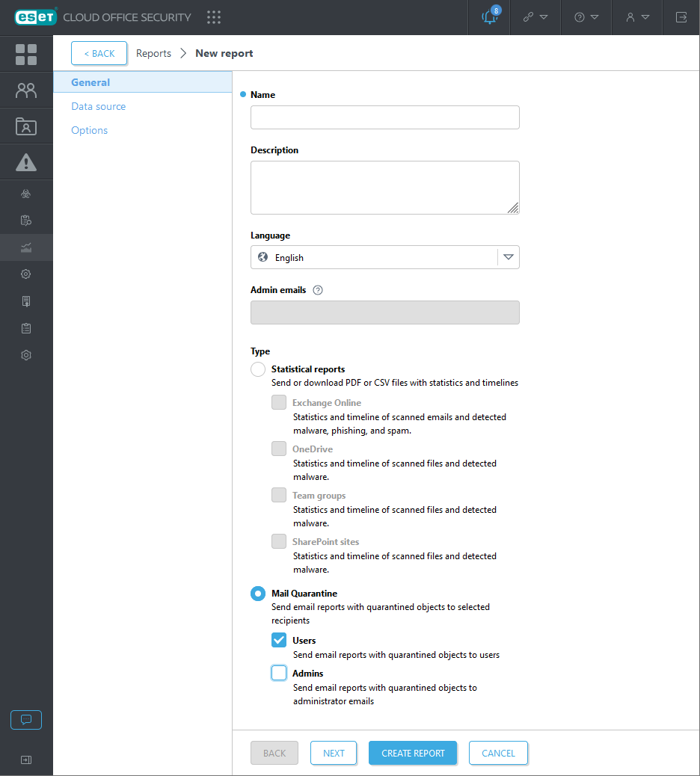This screenshot has height=776, width=700.
Task: Toggle the OneDrive checkbox
Action: coord(279,449)
